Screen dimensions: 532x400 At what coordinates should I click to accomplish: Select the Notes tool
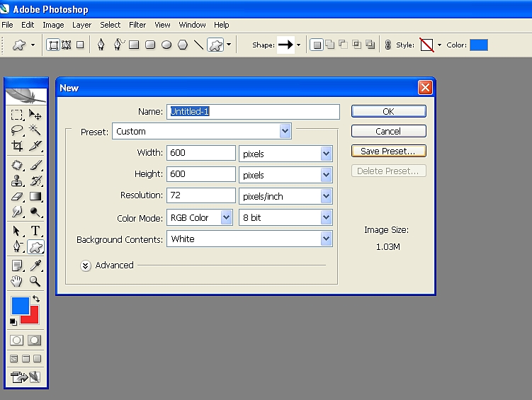point(17,265)
